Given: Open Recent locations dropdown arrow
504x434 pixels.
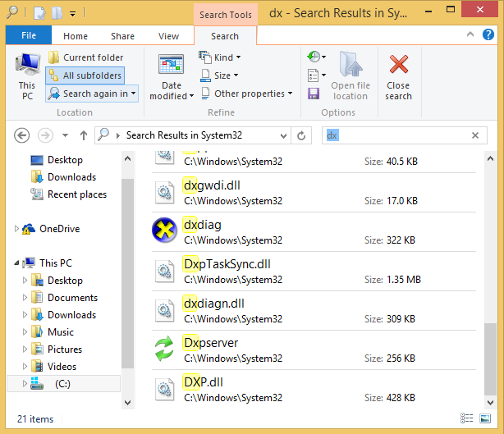Looking at the screenshot, I should coord(65,135).
